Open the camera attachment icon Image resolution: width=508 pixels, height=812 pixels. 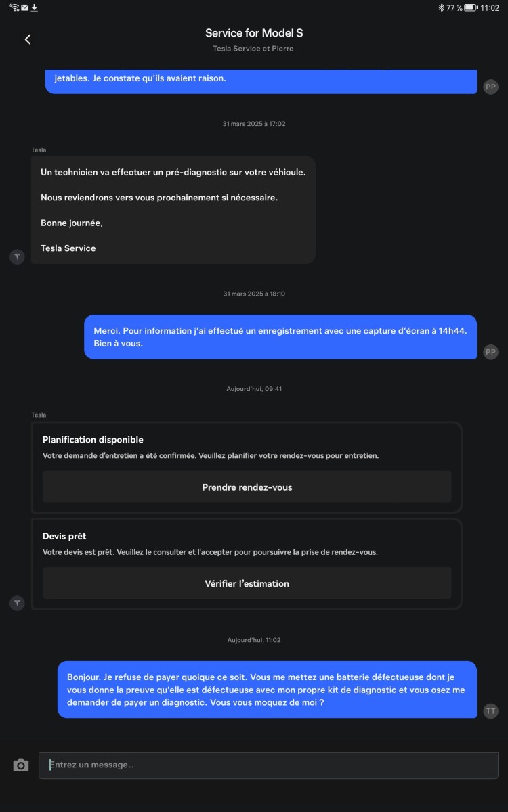[21, 765]
